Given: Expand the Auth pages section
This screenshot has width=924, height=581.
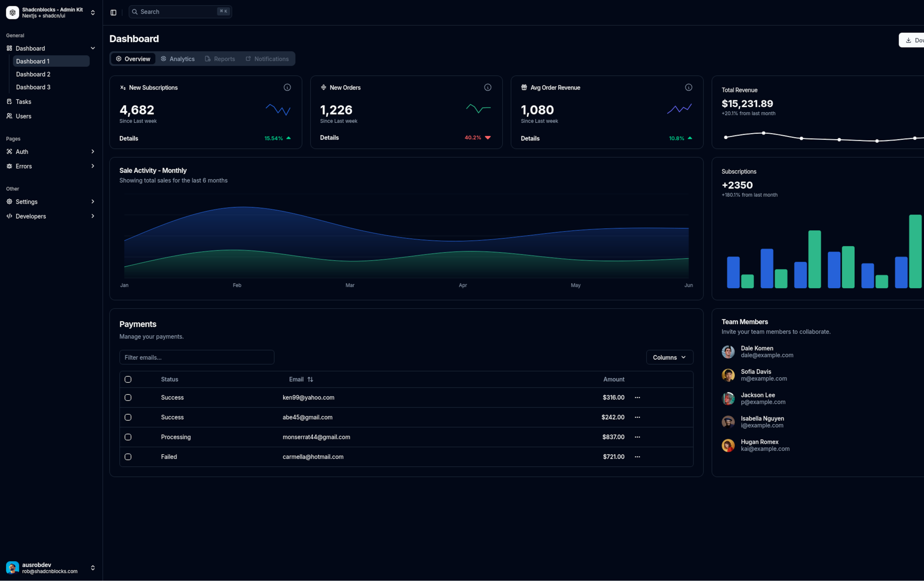Looking at the screenshot, I should [x=50, y=152].
